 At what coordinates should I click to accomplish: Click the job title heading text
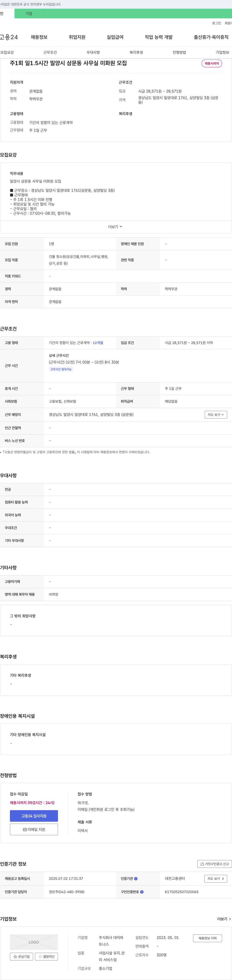68,63
